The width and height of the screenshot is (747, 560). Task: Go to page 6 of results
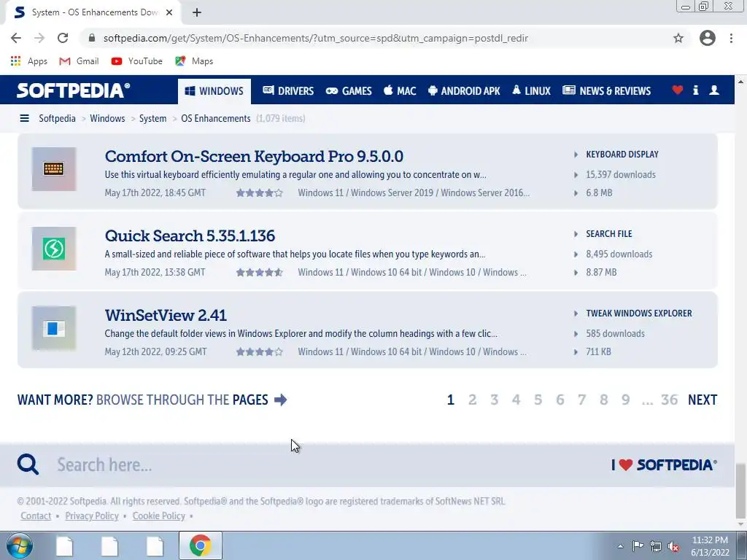(560, 400)
